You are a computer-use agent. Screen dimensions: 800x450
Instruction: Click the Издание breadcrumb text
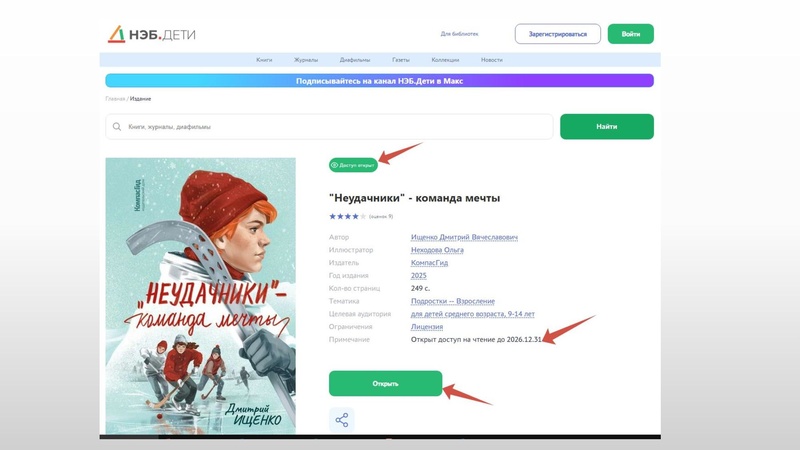click(x=140, y=98)
